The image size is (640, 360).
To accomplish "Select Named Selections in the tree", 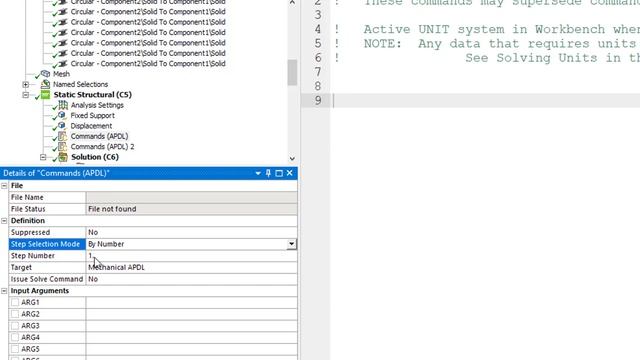I will click(x=80, y=84).
